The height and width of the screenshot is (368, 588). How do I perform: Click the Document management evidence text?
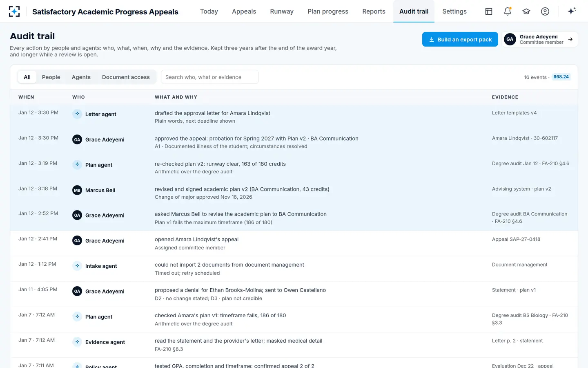[x=519, y=265]
